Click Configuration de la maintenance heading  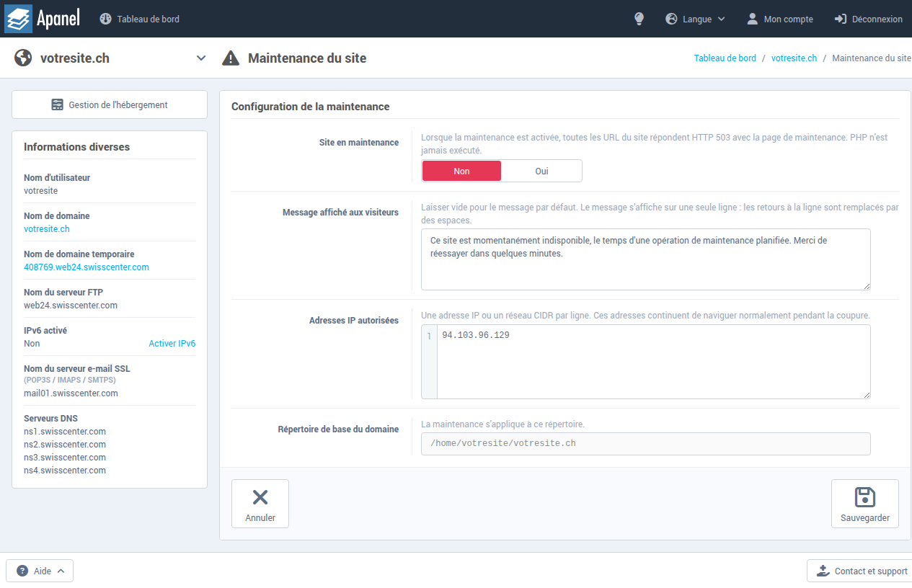[311, 107]
